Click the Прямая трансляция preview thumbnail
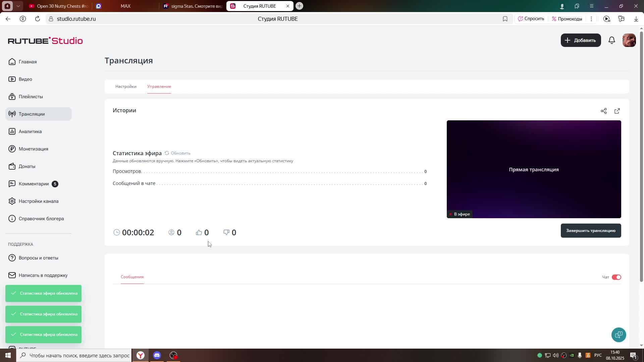Image resolution: width=644 pixels, height=362 pixels. point(534,169)
